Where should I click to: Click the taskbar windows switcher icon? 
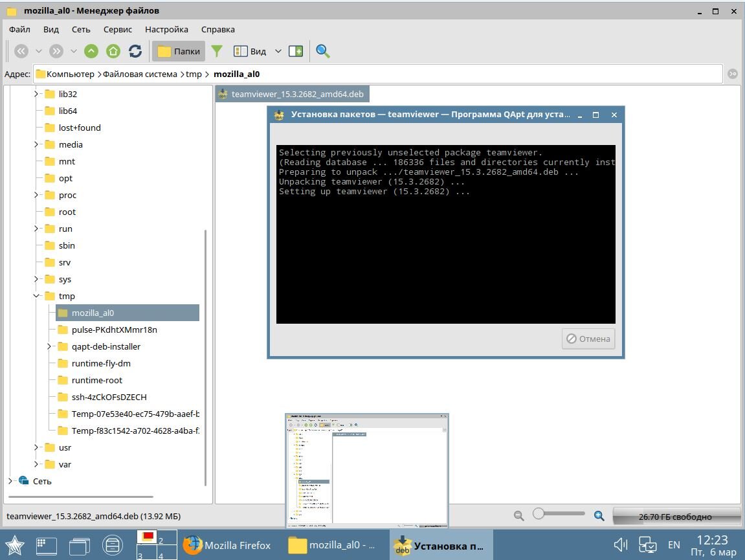tap(80, 546)
